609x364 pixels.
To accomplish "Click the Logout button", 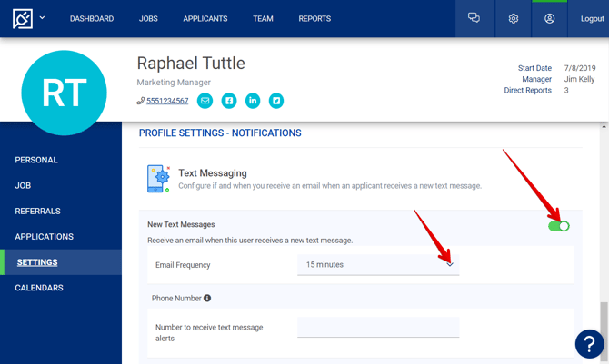I will (x=593, y=19).
